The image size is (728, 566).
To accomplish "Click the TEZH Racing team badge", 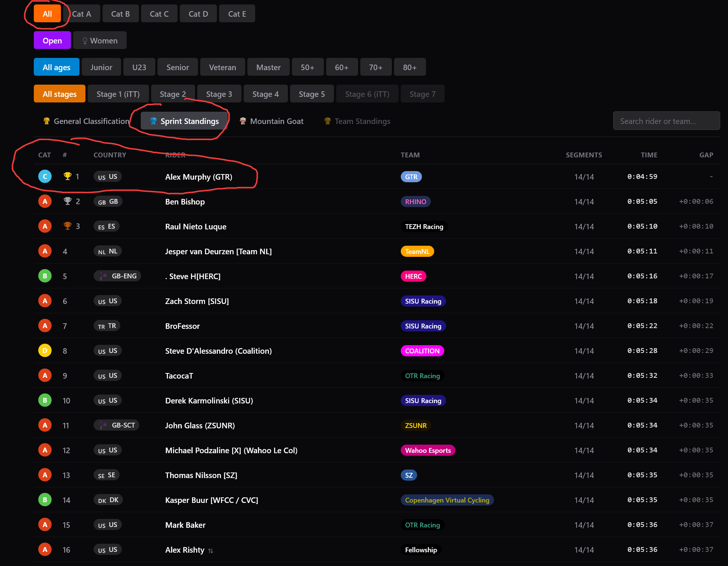I will coord(424,226).
